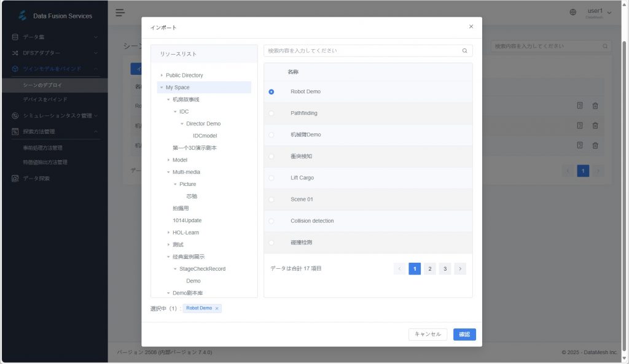629x364 pixels.
Task: Close the import dialog with X
Action: (x=471, y=26)
